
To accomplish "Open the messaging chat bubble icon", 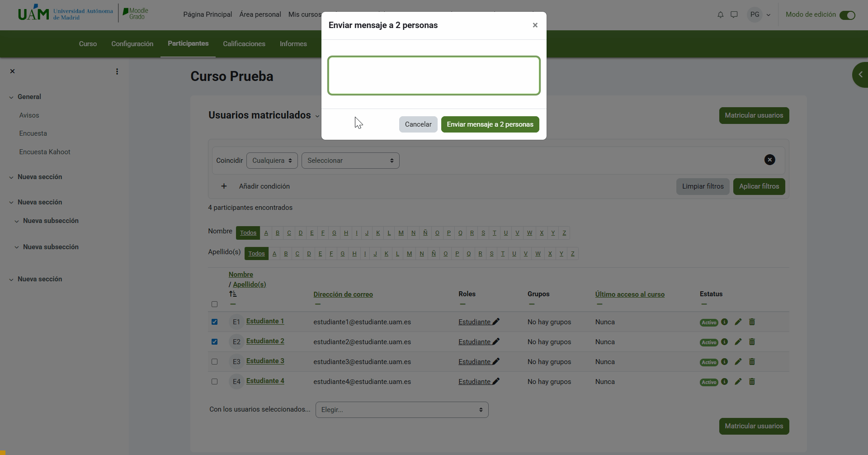I will point(734,14).
